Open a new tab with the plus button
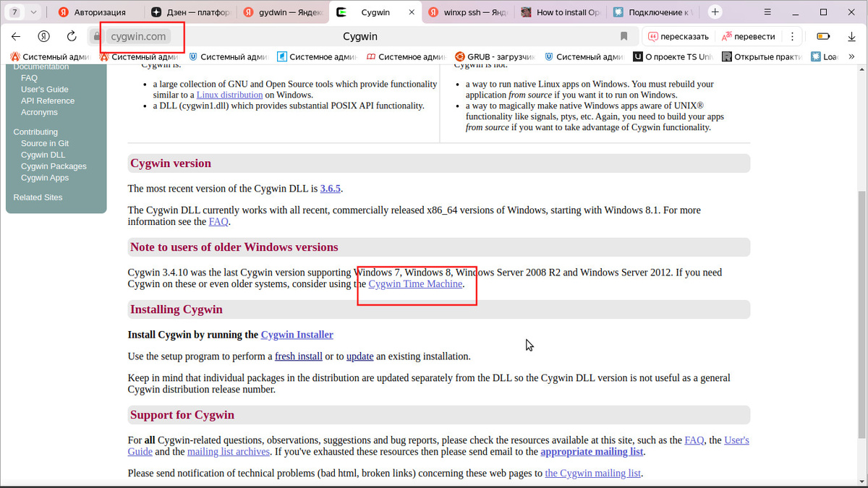868x488 pixels. (715, 12)
